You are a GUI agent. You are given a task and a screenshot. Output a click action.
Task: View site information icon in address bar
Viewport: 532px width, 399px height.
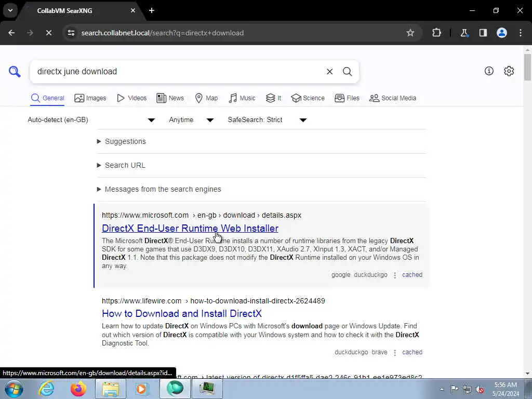point(71,33)
